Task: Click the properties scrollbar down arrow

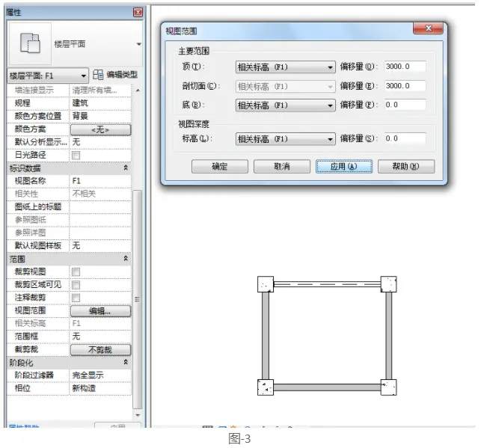Action: (x=138, y=415)
